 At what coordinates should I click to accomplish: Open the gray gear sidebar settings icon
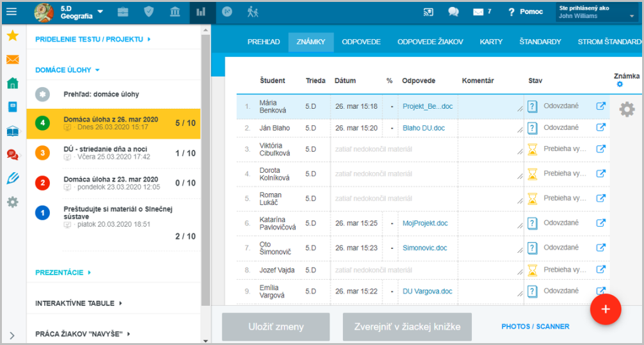pos(13,202)
